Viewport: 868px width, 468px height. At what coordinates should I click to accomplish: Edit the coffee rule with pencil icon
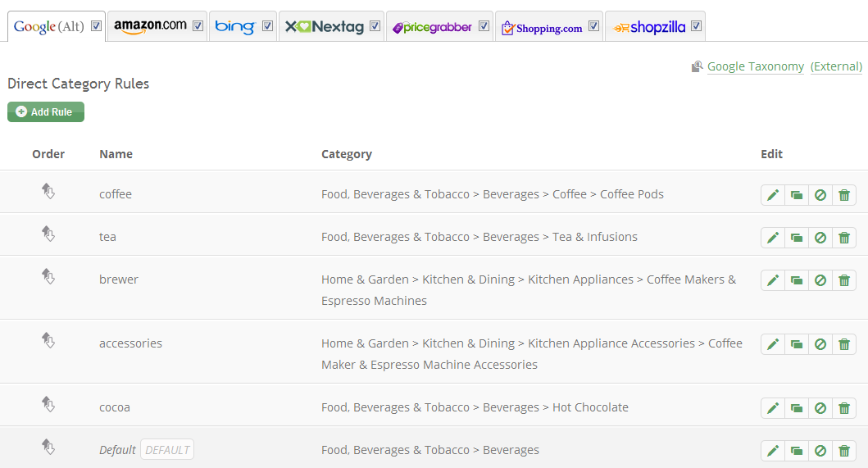point(773,195)
